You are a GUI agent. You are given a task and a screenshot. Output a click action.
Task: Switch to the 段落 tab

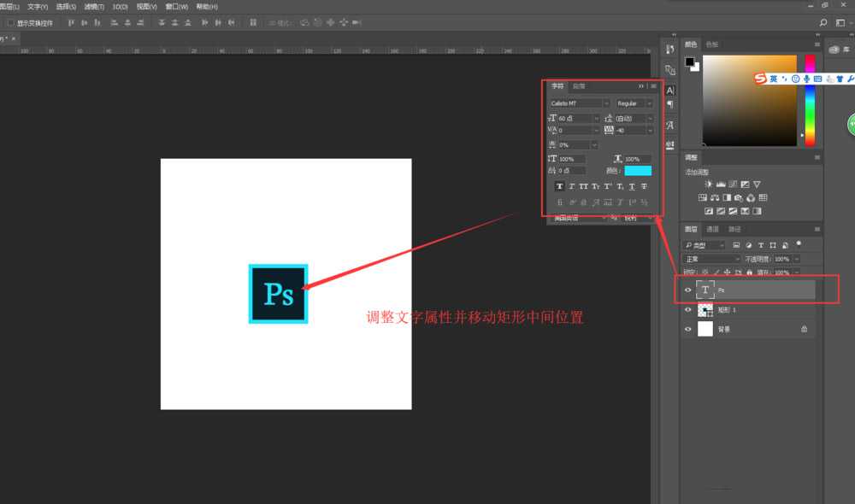coord(579,86)
